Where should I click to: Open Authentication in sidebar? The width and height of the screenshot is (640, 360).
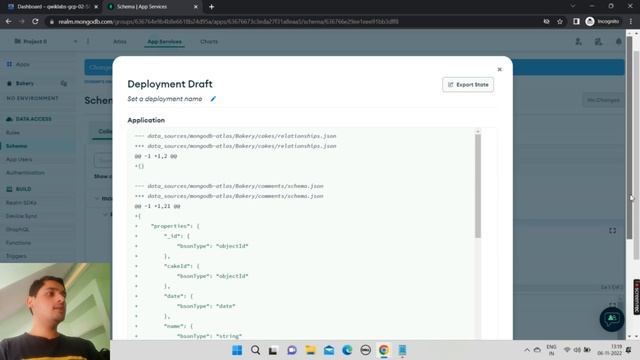click(25, 173)
